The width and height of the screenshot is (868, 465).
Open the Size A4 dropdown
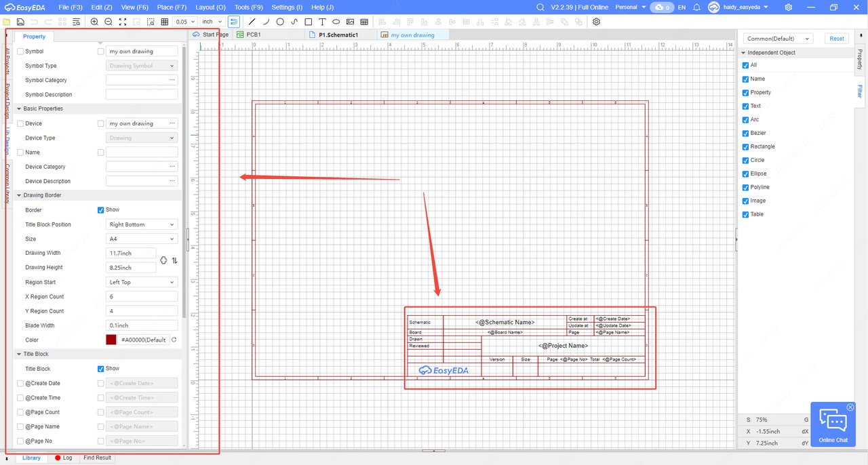point(142,239)
